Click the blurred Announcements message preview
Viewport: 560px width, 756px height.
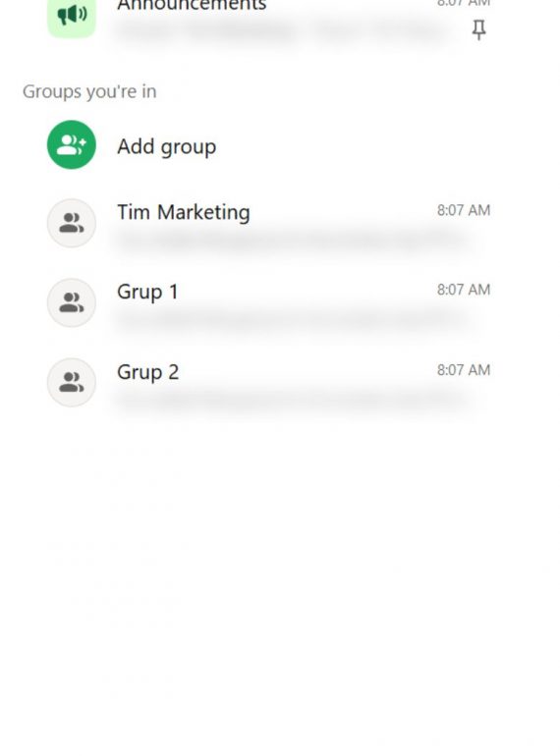point(280,31)
